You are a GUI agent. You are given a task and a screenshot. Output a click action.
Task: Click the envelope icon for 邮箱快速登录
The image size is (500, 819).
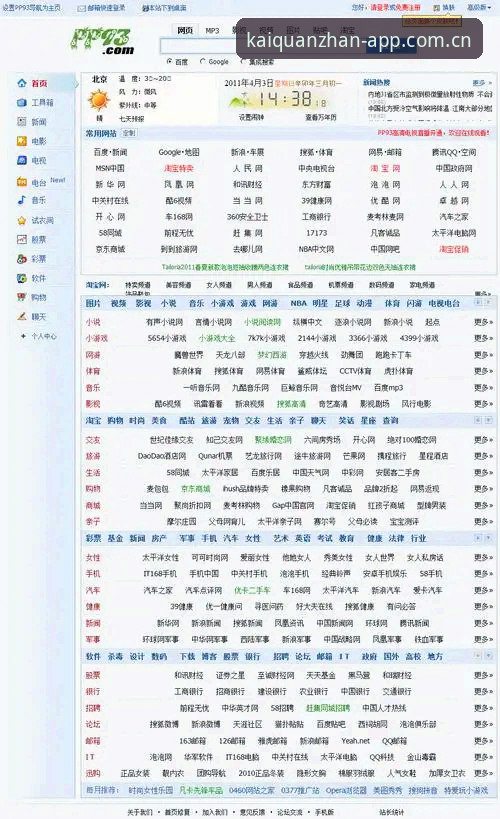pyautogui.click(x=82, y=8)
